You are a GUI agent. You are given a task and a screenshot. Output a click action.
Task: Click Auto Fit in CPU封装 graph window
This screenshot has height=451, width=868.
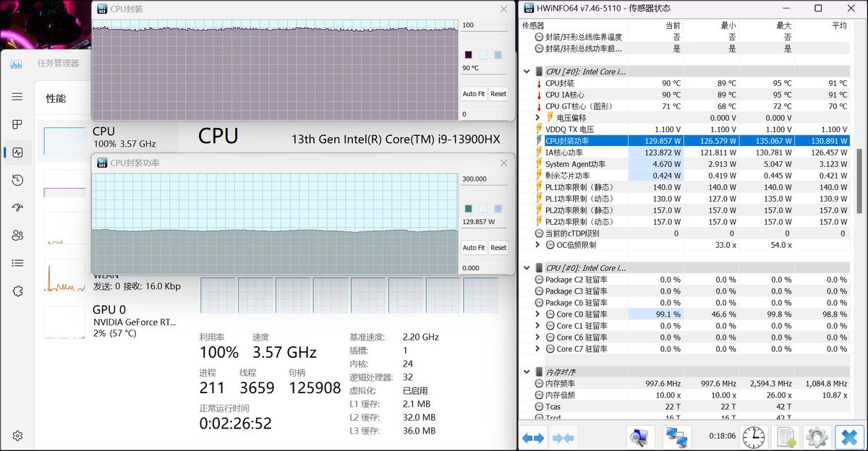(x=474, y=94)
